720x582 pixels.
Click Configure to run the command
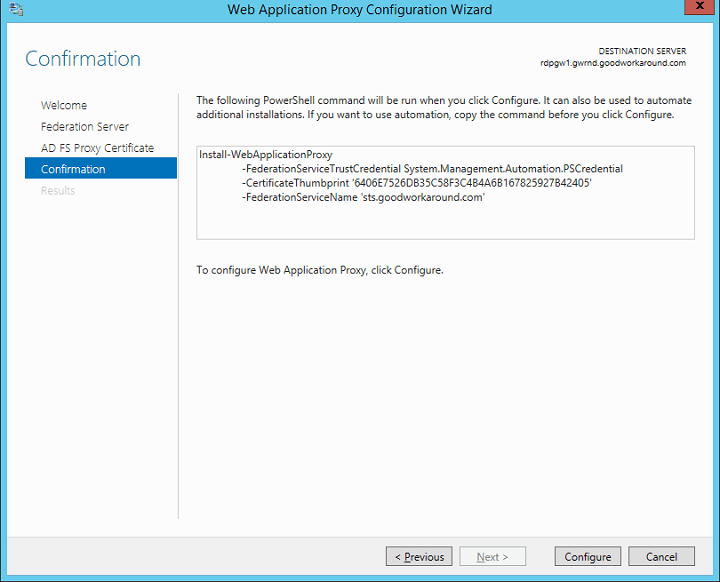coord(588,557)
